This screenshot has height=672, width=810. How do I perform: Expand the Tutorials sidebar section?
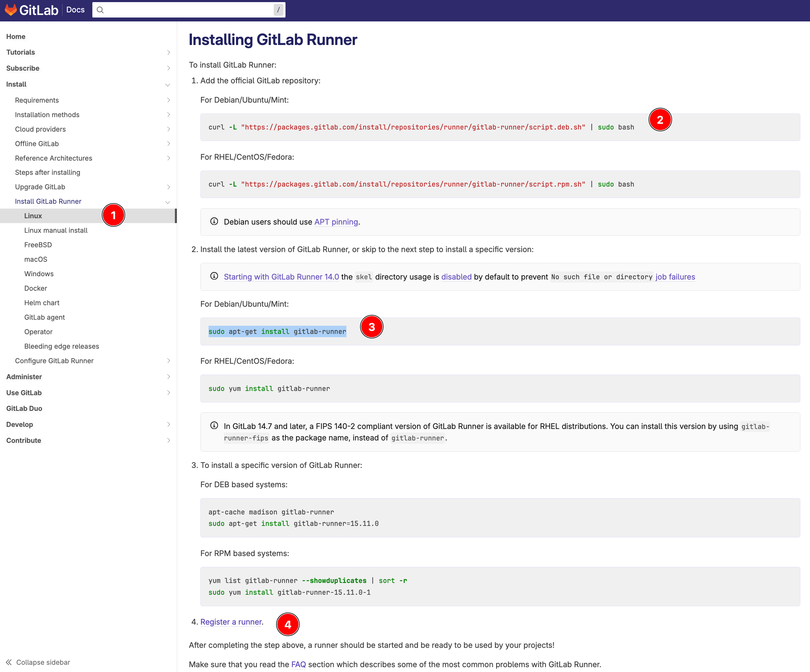click(168, 53)
